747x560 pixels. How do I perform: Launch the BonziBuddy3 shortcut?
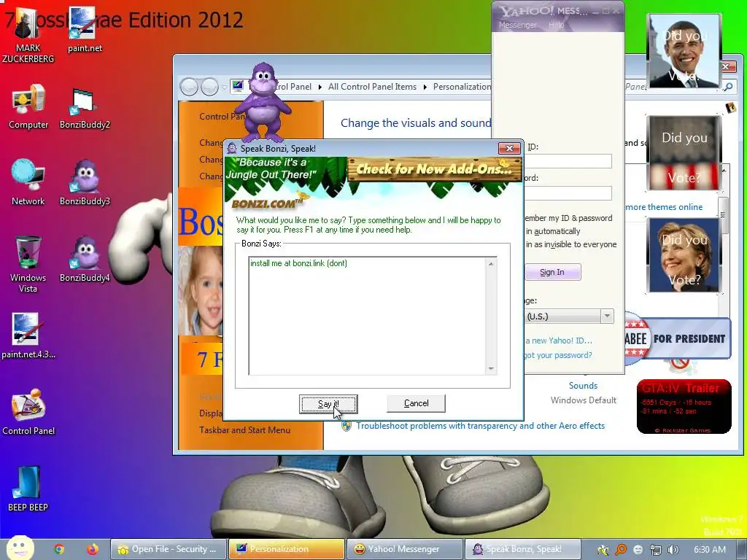(85, 183)
